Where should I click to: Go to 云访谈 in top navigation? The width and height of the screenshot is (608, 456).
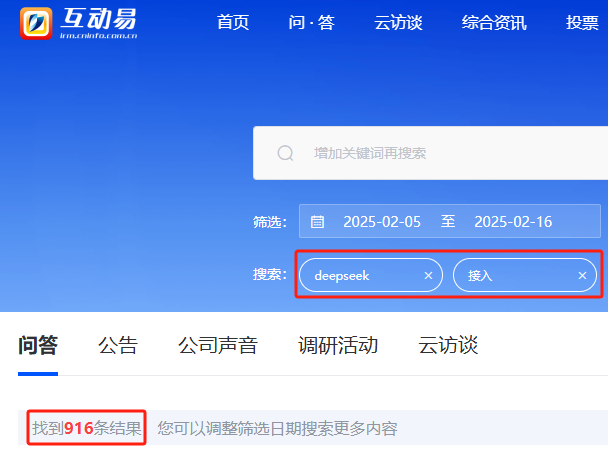398,22
